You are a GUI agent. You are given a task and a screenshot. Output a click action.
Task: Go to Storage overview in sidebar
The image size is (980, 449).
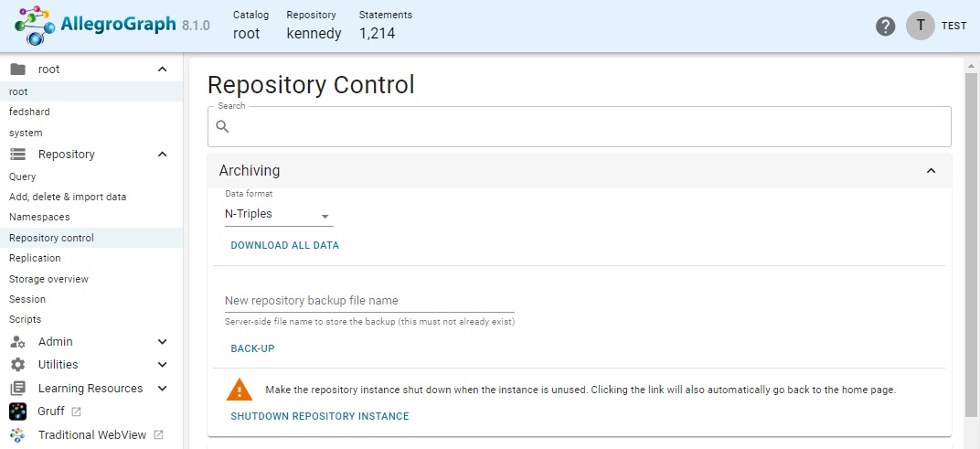(x=48, y=279)
